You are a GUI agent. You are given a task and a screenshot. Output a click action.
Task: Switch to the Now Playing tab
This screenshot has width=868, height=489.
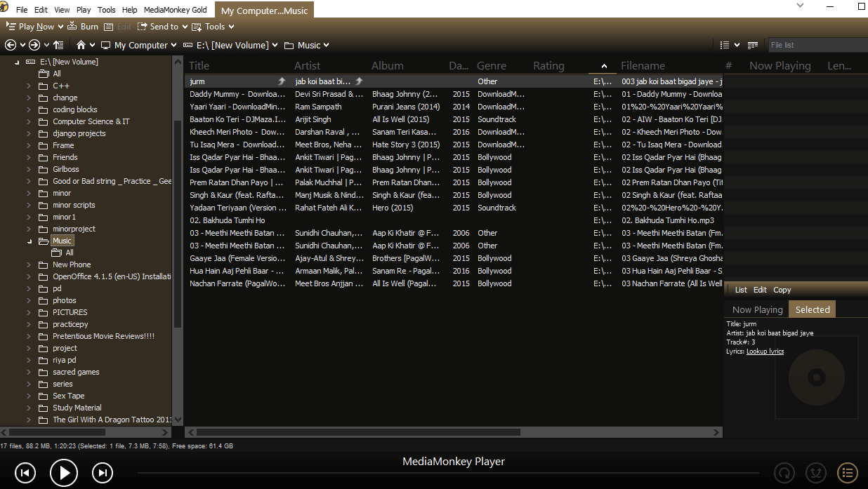pos(757,309)
